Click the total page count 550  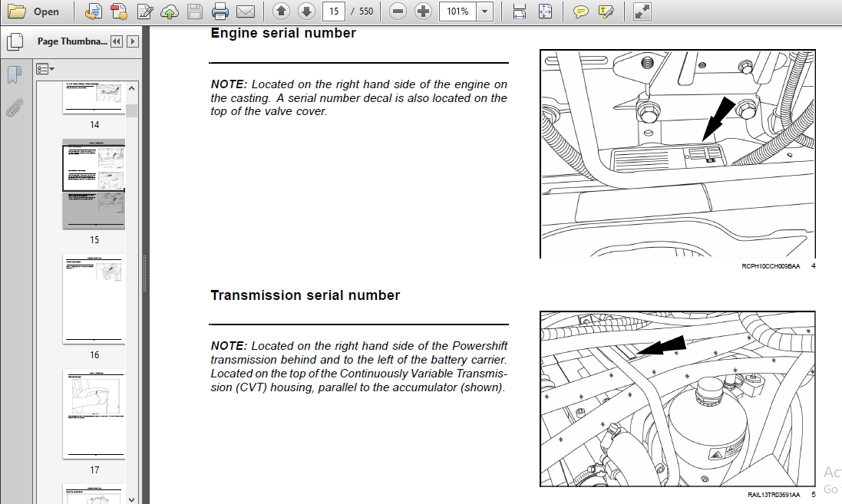[365, 12]
